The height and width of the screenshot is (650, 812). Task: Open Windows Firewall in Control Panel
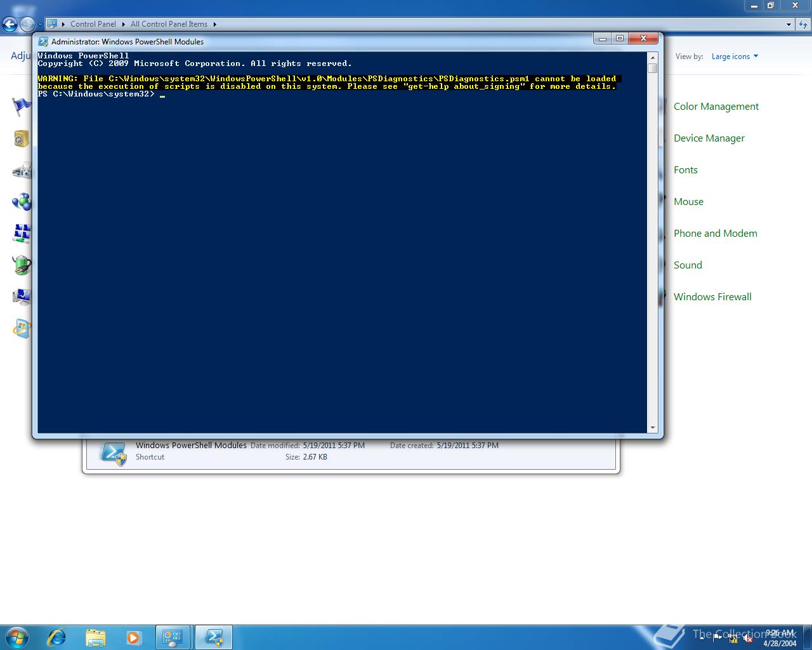[712, 297]
